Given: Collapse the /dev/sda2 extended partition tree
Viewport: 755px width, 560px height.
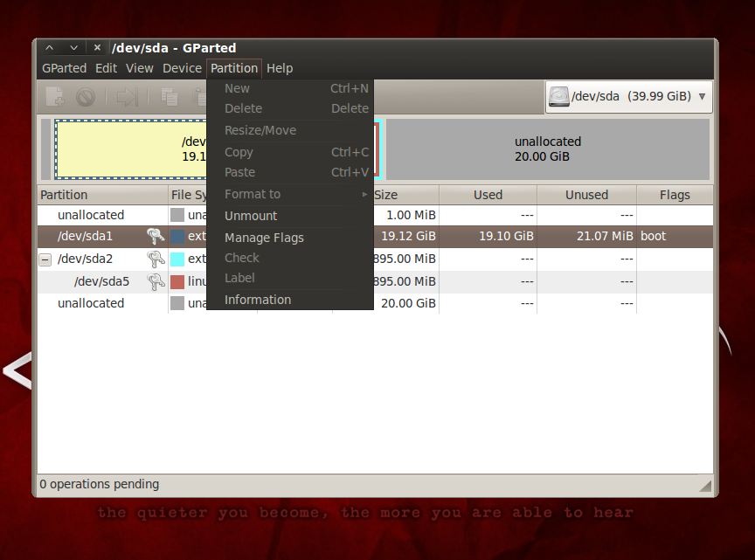Looking at the screenshot, I should click(45, 260).
